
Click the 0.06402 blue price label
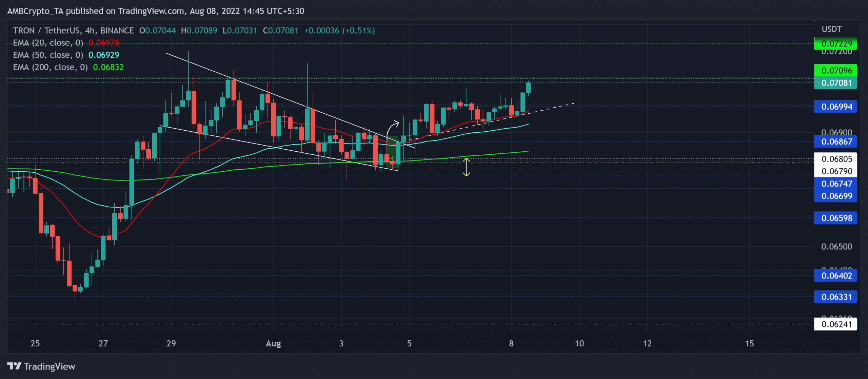(835, 276)
